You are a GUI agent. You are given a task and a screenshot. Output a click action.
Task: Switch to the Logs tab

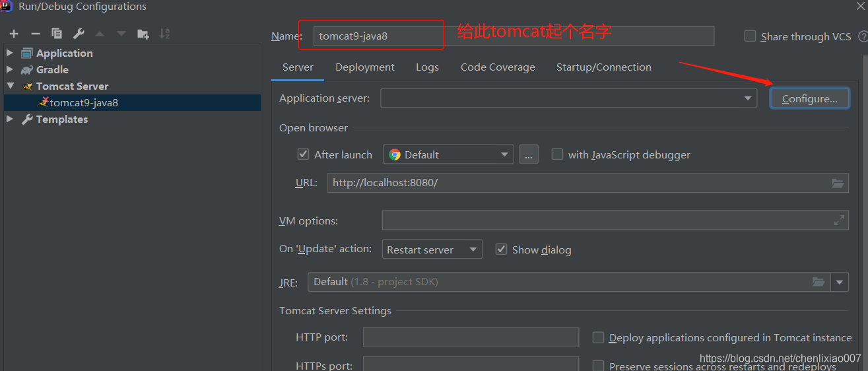pyautogui.click(x=427, y=67)
